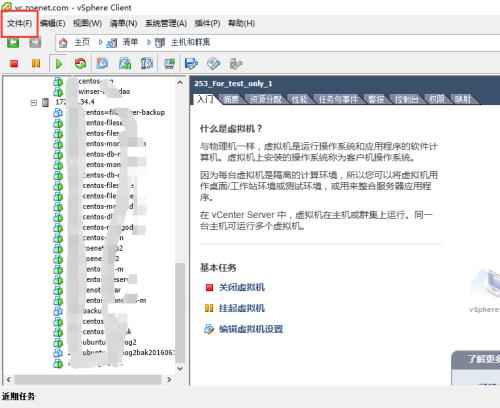The image size is (500, 408).
Task: Go to 主页 in the breadcrumb
Action: coord(82,42)
